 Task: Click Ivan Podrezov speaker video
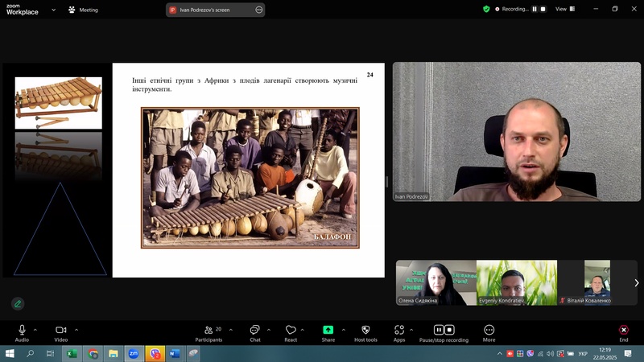[x=516, y=131]
